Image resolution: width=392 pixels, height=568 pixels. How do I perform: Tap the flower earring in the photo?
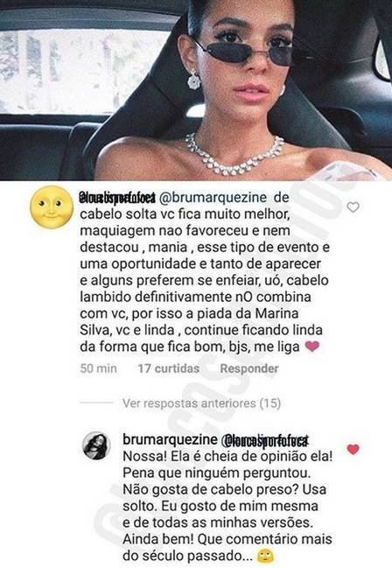coord(194,80)
